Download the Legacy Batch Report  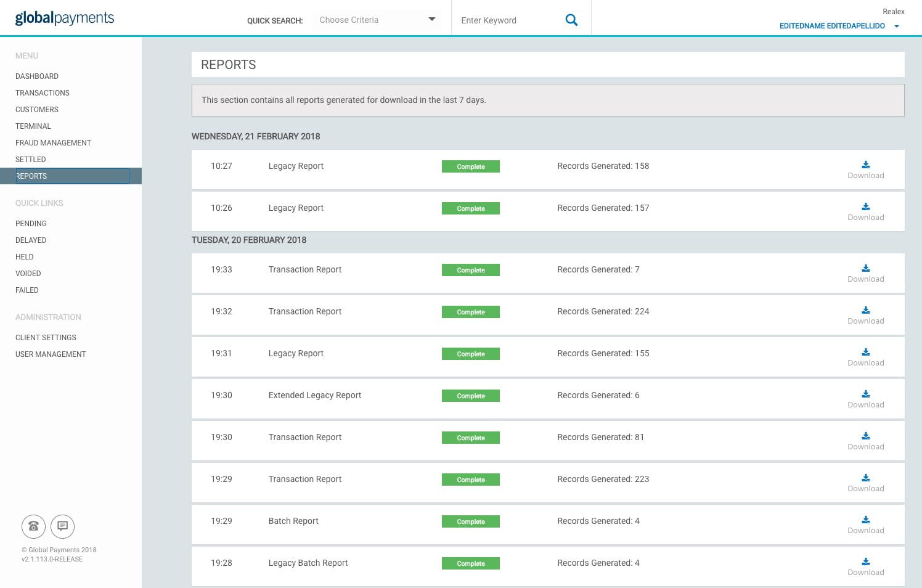click(865, 566)
